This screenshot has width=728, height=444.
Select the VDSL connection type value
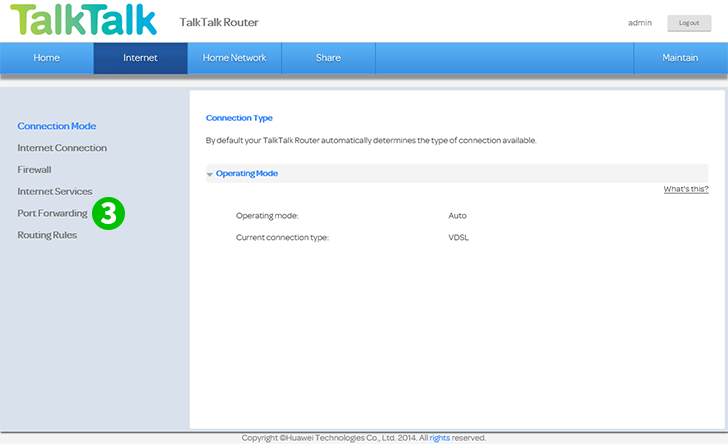(x=458, y=237)
